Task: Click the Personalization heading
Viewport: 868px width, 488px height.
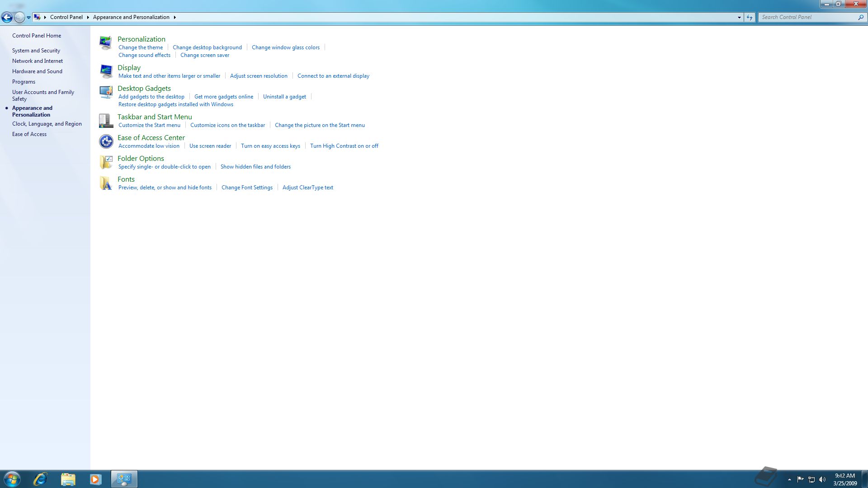Action: pos(142,39)
